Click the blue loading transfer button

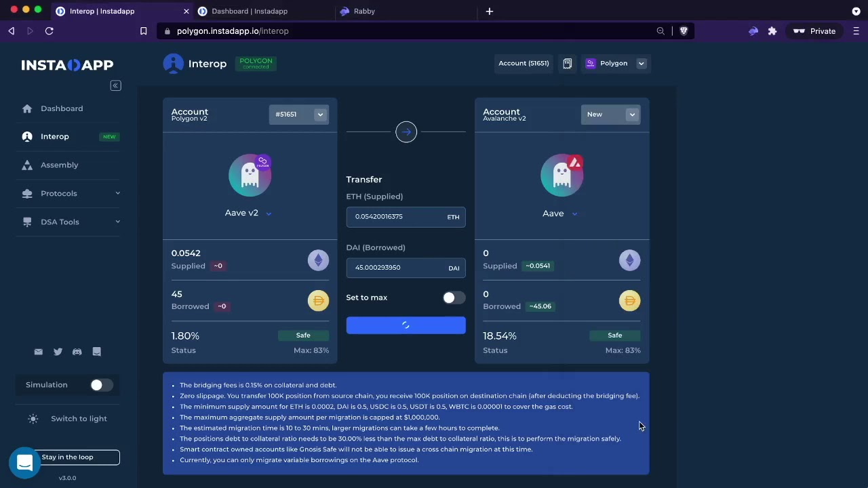[406, 325]
